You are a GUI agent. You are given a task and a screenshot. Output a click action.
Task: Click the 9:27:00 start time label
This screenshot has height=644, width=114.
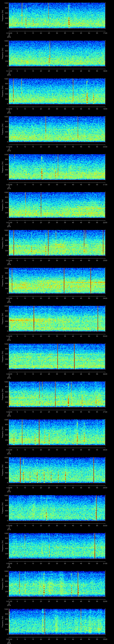(9, 450)
